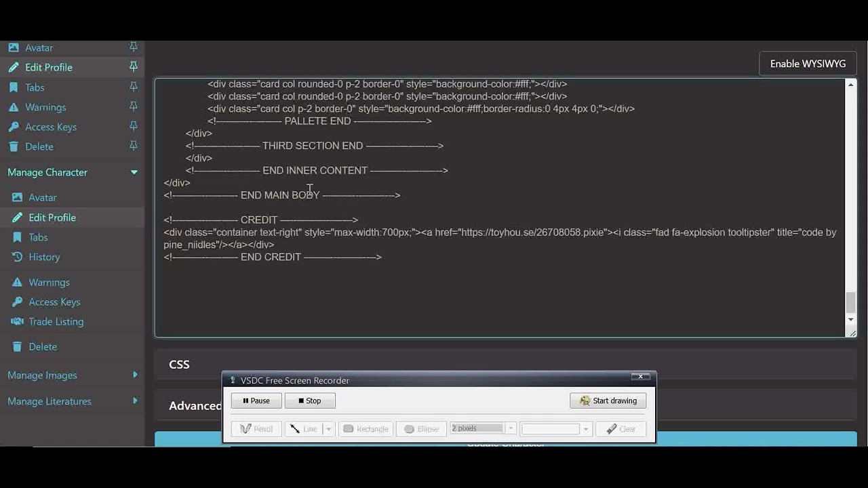Open the Trade Listing page
The height and width of the screenshot is (488, 868).
56,321
